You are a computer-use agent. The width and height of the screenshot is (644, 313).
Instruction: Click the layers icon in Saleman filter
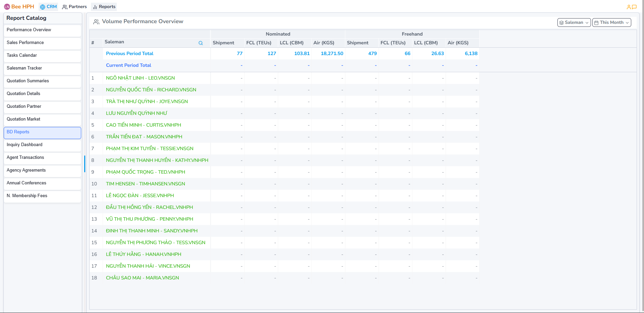pos(562,23)
